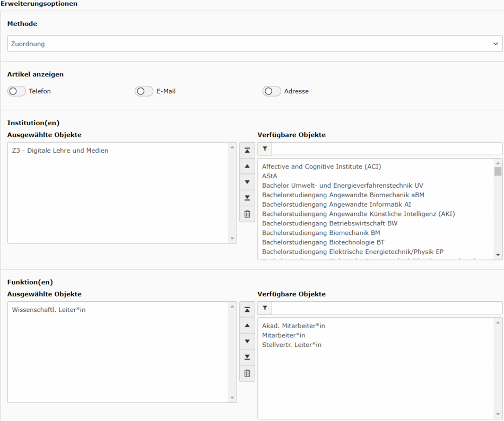Add Stellvertr. Leiter*in from available functions
This screenshot has width=504, height=421.
292,345
